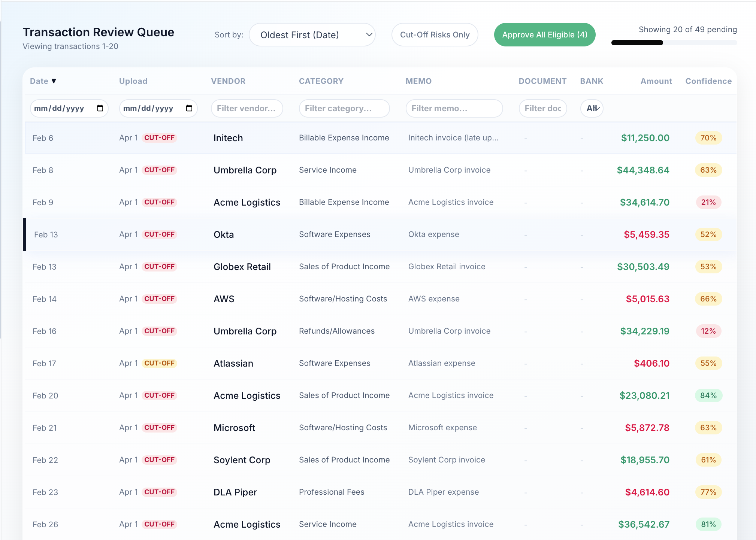Click amount $30,503.49
756x540 pixels.
pyautogui.click(x=643, y=267)
